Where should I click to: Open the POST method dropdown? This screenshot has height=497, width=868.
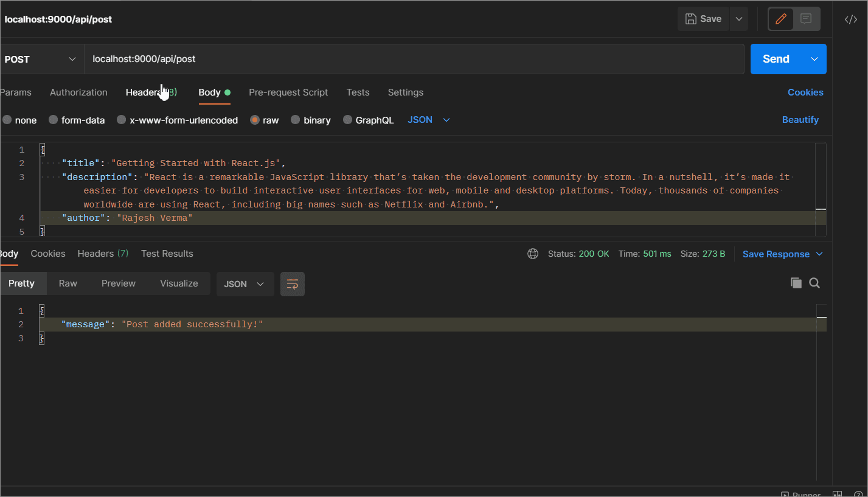click(x=40, y=59)
